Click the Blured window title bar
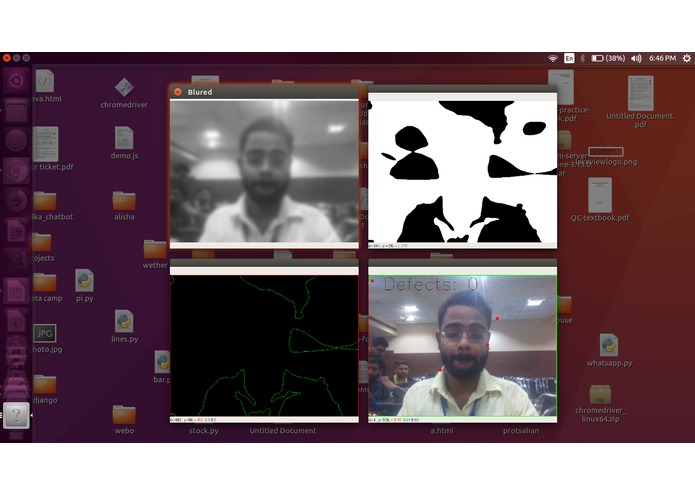Image resolution: width=695 pixels, height=494 pixels. click(264, 92)
